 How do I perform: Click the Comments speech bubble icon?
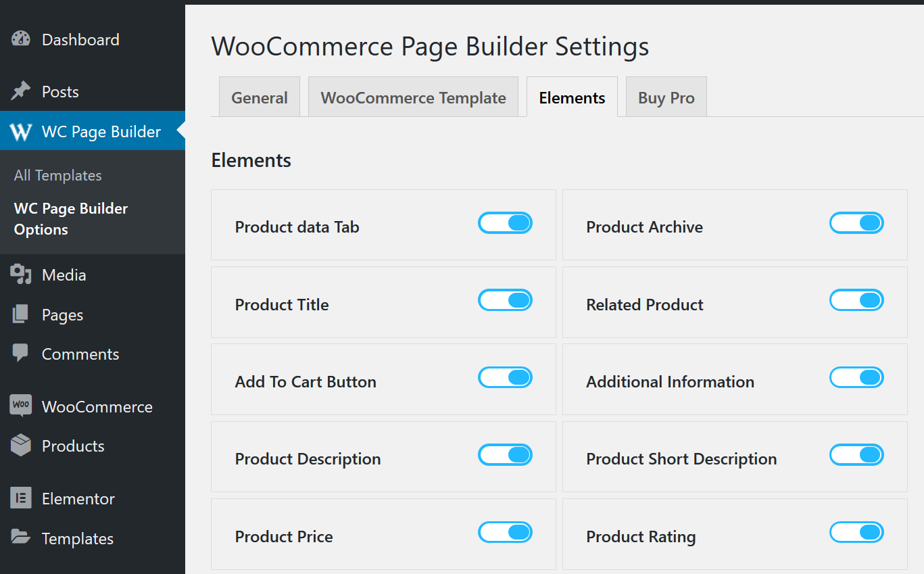[x=21, y=354]
